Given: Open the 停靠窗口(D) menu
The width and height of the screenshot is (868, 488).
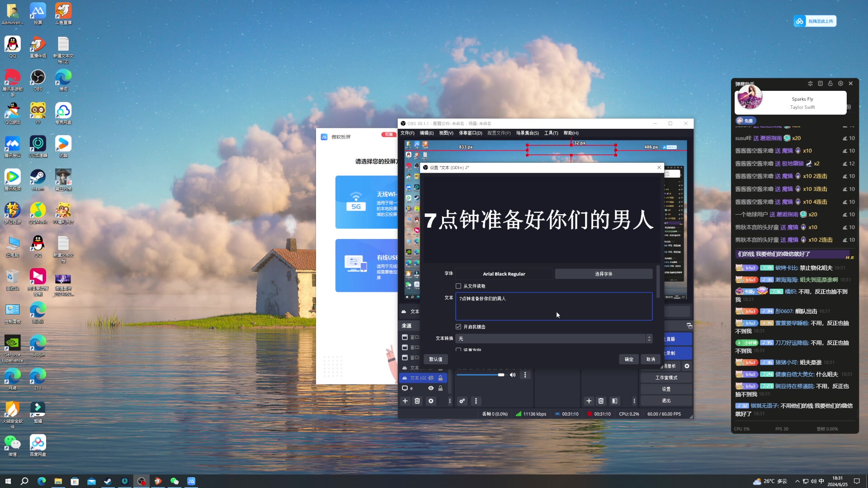Looking at the screenshot, I should point(470,133).
